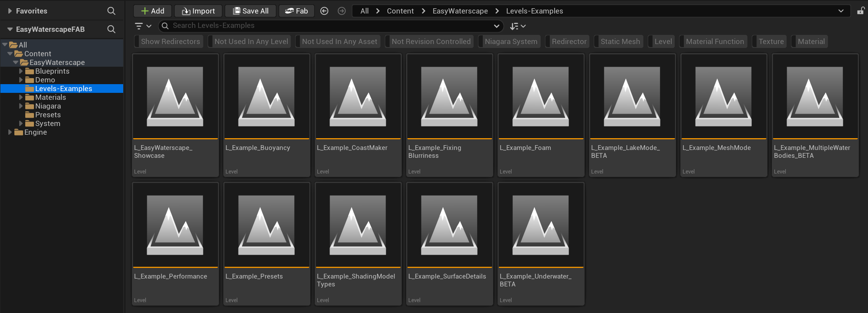The height and width of the screenshot is (313, 868).
Task: Open the arrow after EasyWaterscape in breadcrumb
Action: coord(497,11)
